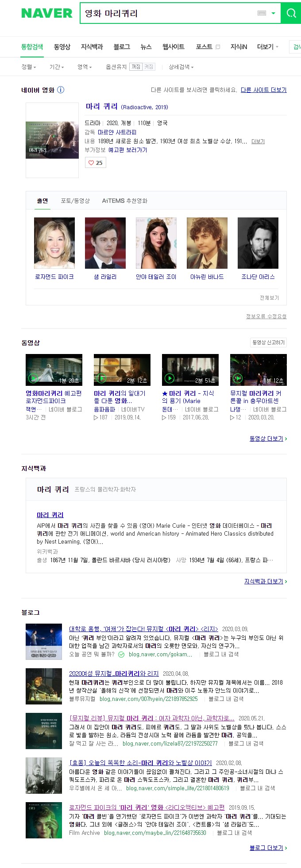The image size is (301, 868).
Task: Open the [효통] 오늘의 똑똑한 소리 post
Action: [x=140, y=763]
